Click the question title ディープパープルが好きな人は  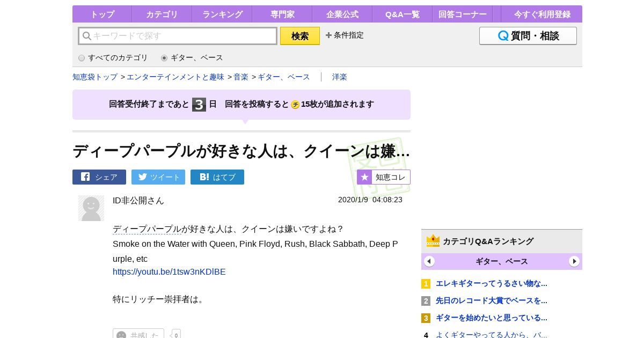pyautogui.click(x=241, y=151)
